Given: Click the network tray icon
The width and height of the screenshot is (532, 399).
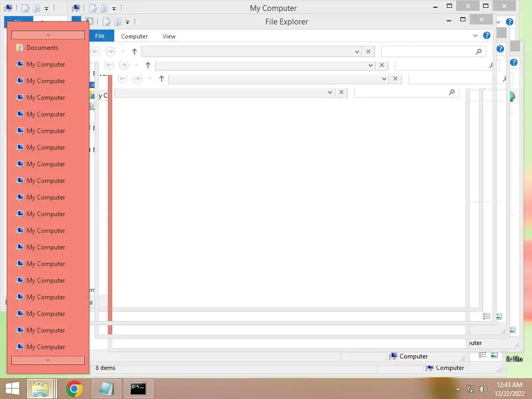Looking at the screenshot, I should (x=471, y=389).
